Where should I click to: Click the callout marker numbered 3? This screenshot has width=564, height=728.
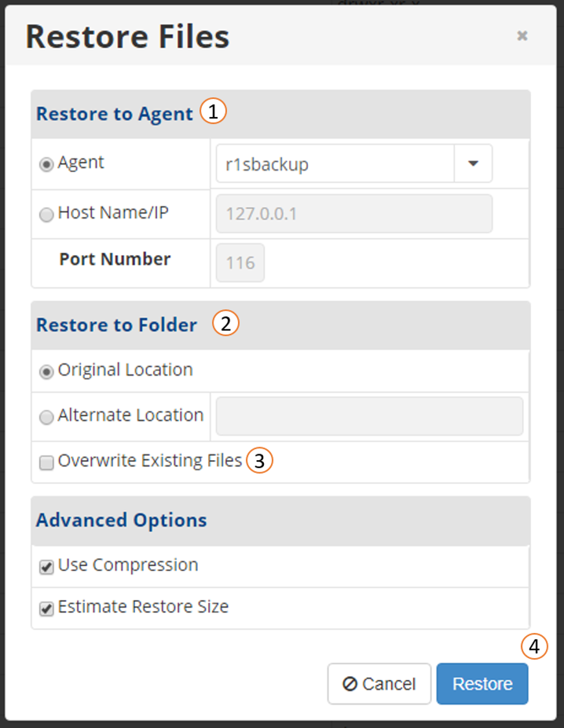click(259, 460)
